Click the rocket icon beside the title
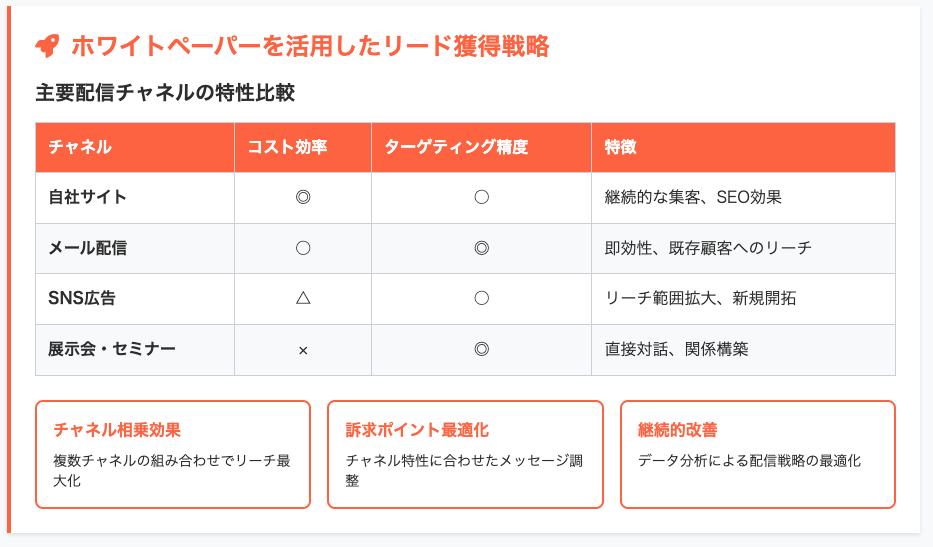 pyautogui.click(x=48, y=46)
